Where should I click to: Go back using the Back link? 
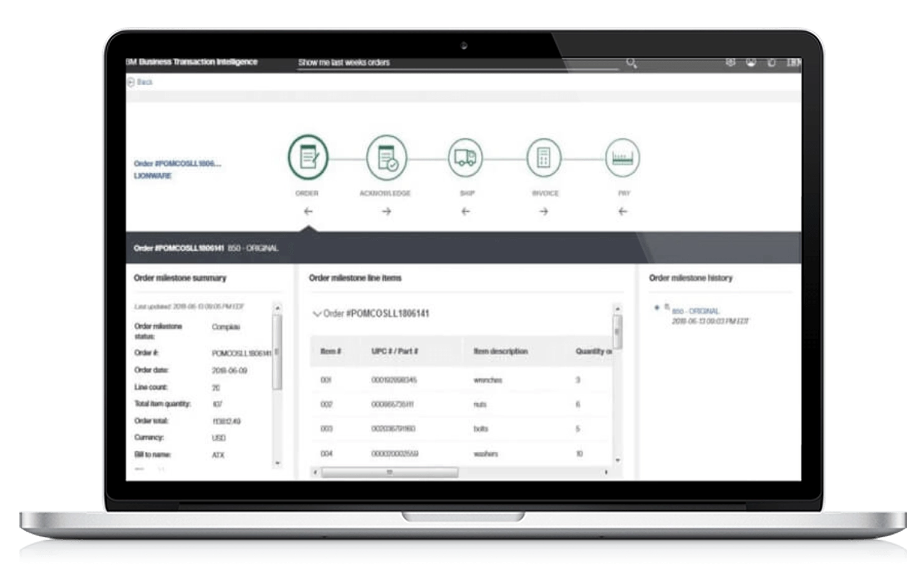(141, 82)
